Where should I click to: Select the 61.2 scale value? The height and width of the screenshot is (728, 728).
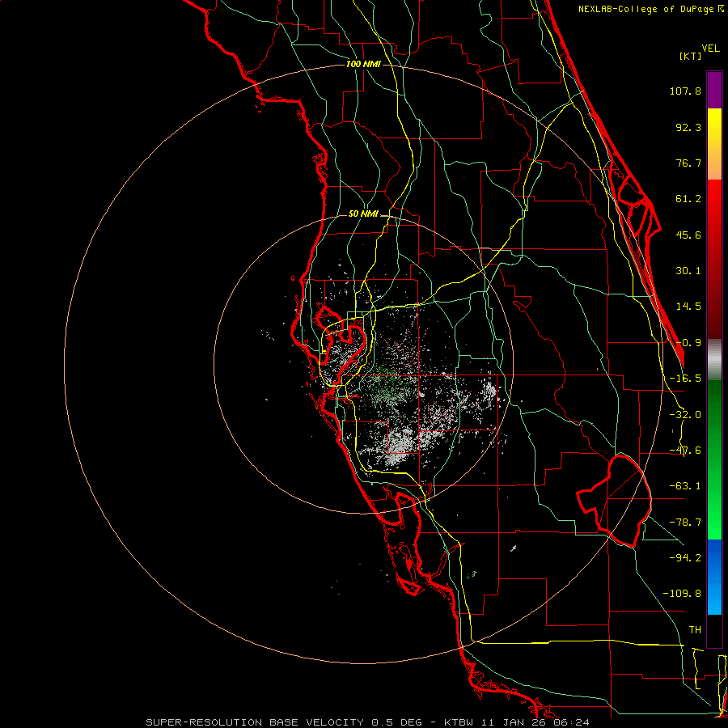tap(688, 199)
